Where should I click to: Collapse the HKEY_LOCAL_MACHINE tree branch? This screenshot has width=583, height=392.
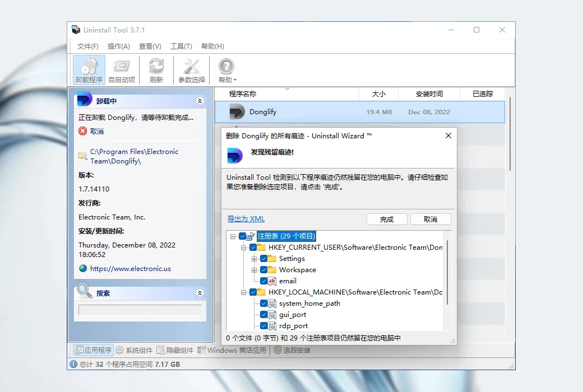click(243, 292)
